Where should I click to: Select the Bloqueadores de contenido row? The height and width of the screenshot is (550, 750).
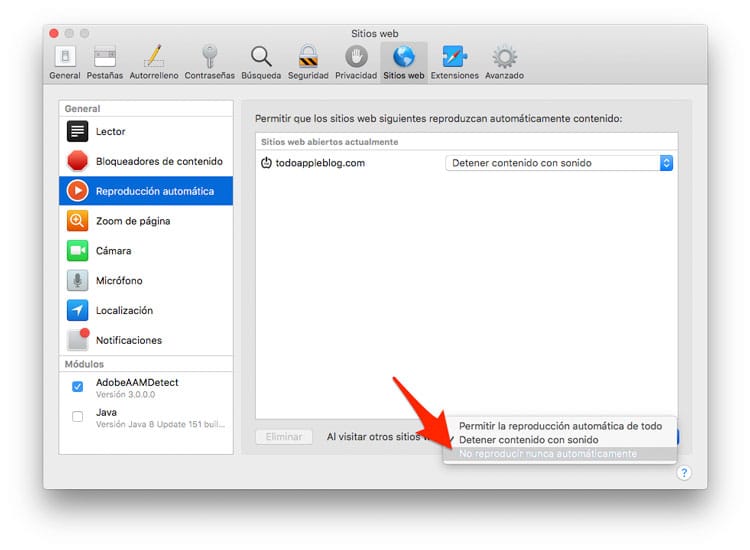(x=146, y=161)
